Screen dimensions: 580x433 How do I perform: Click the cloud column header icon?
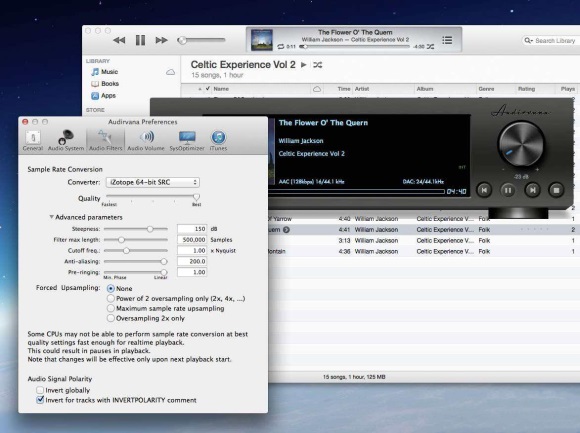coord(317,89)
